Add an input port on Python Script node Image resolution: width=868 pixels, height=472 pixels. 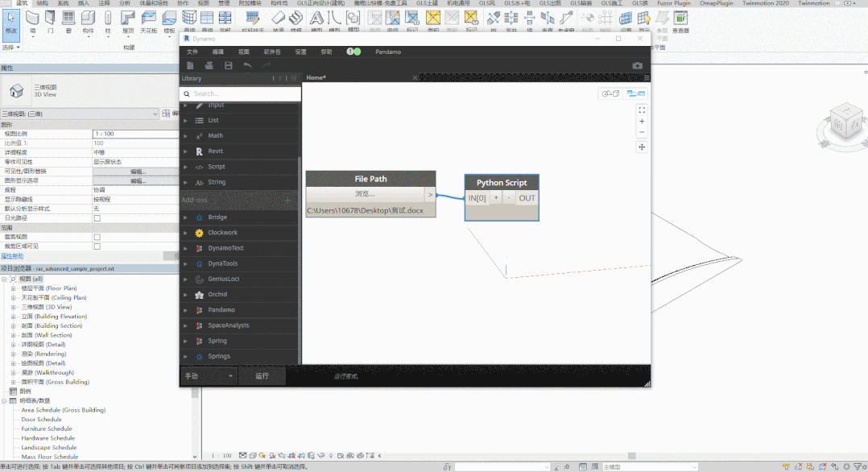(x=496, y=198)
